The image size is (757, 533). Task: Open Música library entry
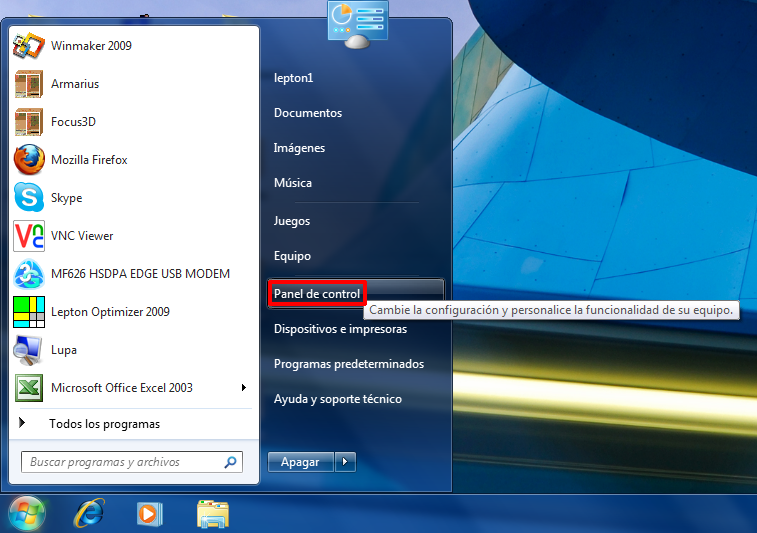pyautogui.click(x=293, y=183)
